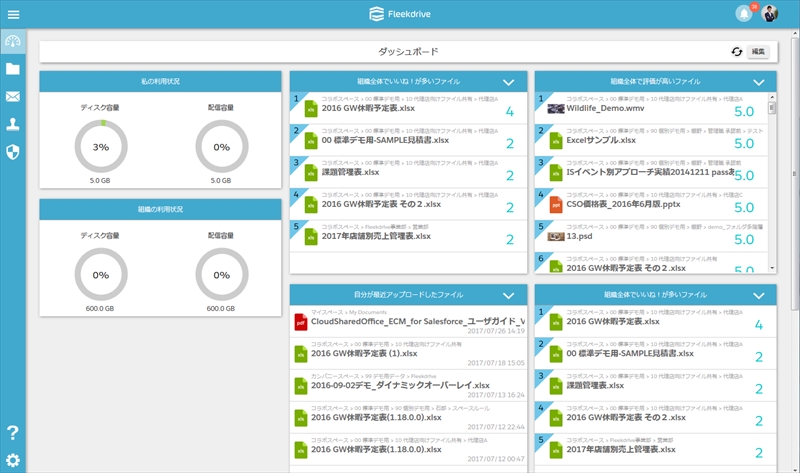This screenshot has width=800, height=473.
Task: Click the date 2017/07/12 22:44
Action: (496, 427)
